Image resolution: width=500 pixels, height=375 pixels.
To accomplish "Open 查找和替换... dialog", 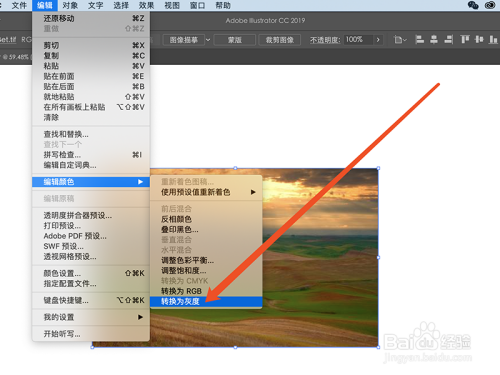I will pos(91,134).
